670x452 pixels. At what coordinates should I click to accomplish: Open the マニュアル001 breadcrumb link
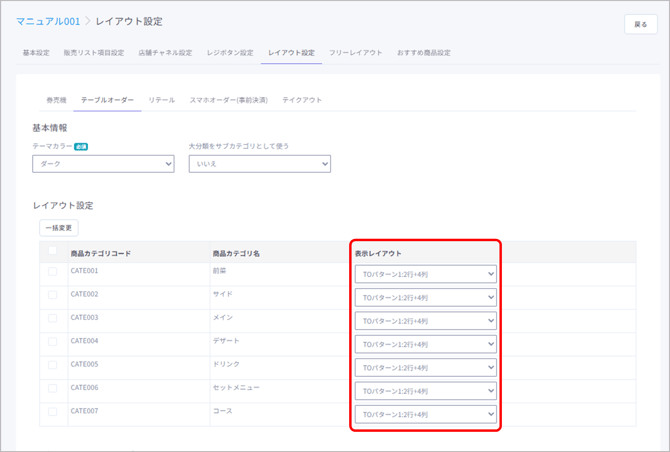[47, 21]
